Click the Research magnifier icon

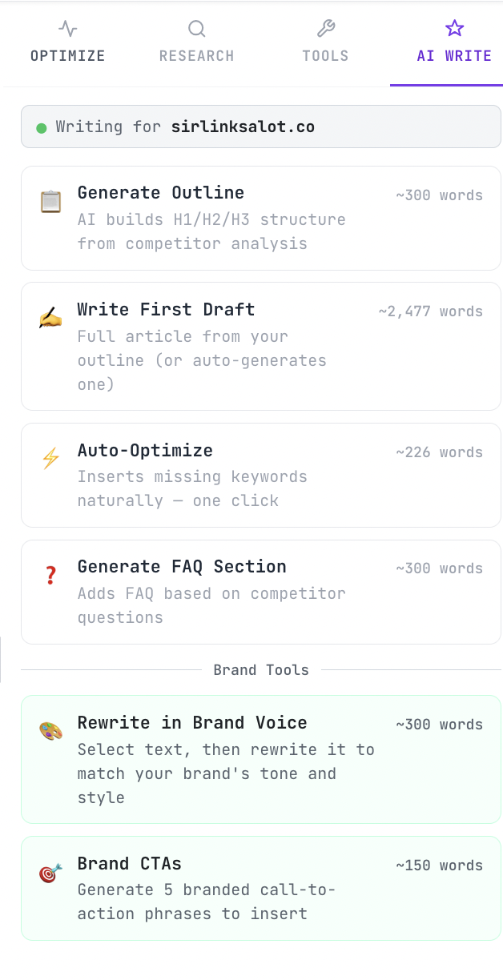[x=196, y=30]
